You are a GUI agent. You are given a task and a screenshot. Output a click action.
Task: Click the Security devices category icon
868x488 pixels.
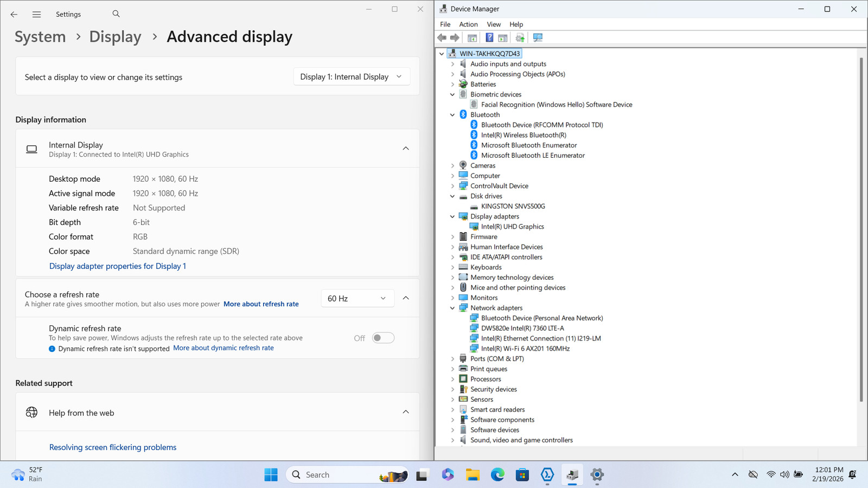(x=463, y=389)
